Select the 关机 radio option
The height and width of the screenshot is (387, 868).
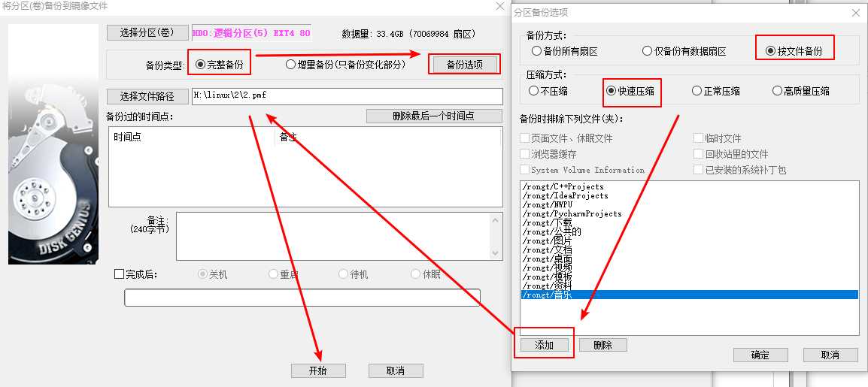pyautogui.click(x=213, y=274)
